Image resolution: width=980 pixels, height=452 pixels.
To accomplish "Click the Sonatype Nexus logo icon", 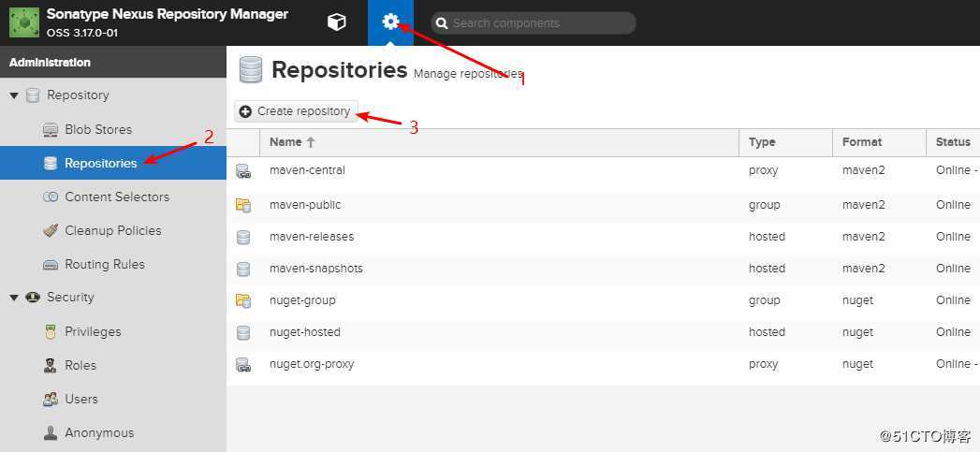I will coord(23,22).
